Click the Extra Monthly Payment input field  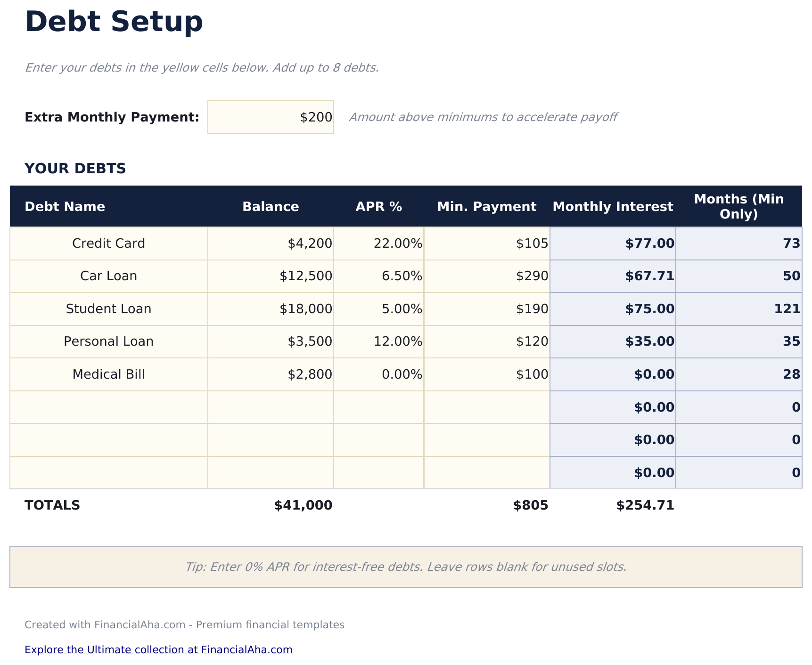[271, 117]
